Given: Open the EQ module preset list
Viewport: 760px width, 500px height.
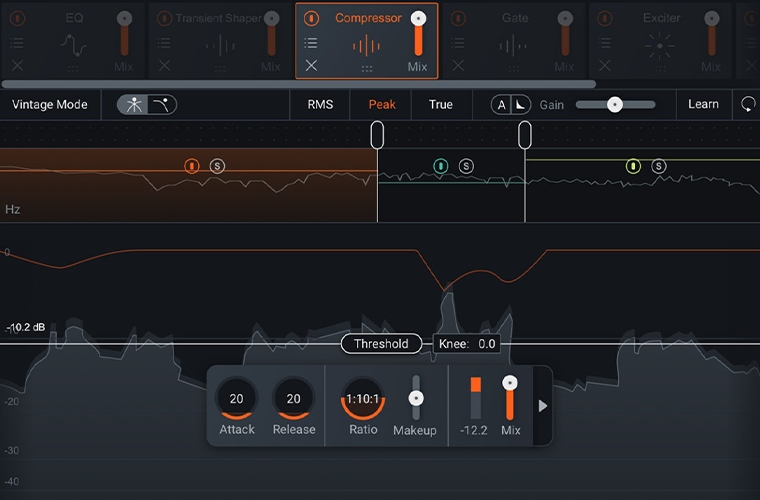Looking at the screenshot, I should (17, 43).
